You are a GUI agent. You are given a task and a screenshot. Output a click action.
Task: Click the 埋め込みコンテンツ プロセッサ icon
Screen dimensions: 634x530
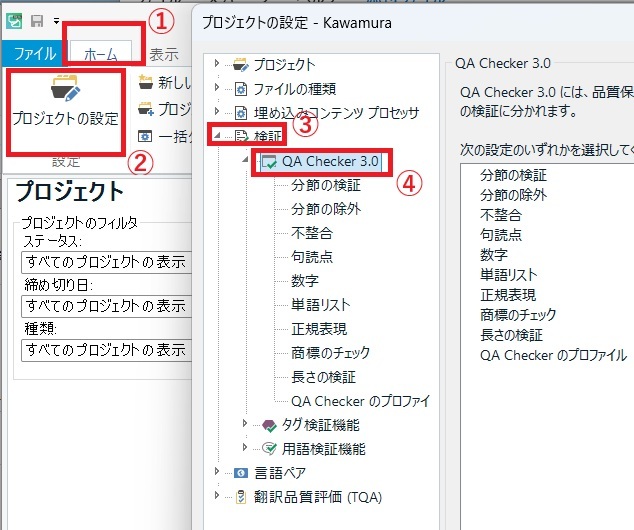click(x=241, y=113)
